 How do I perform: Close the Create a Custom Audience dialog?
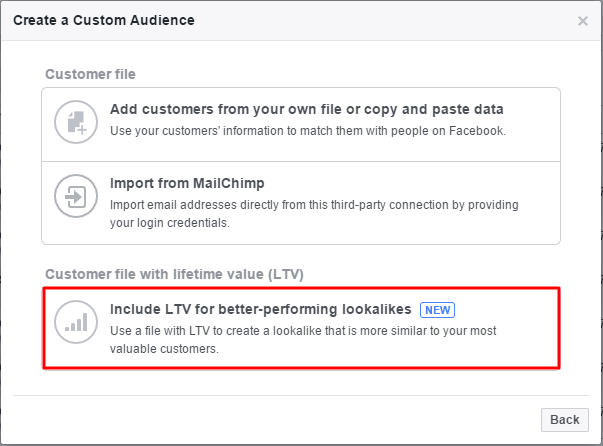point(583,21)
